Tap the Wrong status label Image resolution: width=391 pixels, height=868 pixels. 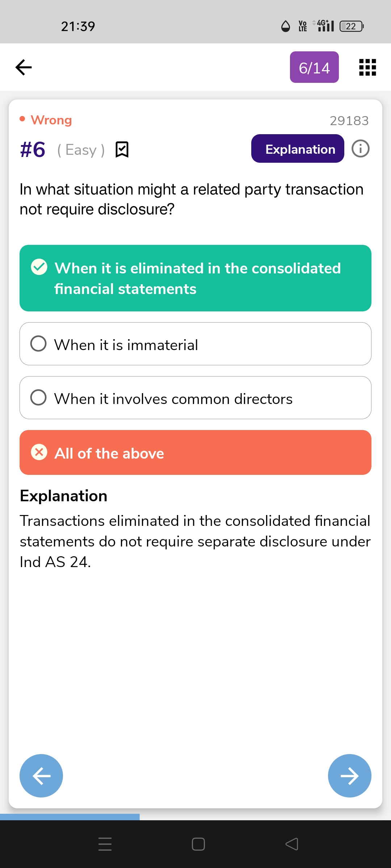point(51,120)
